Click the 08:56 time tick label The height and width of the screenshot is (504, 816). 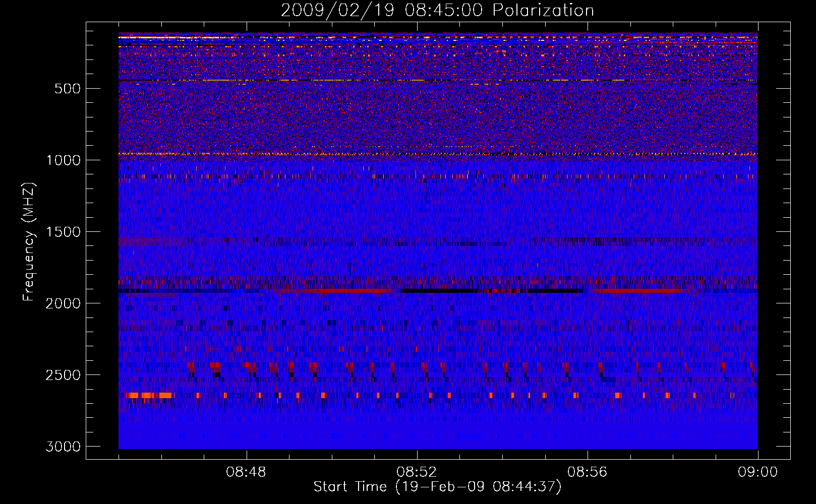point(587,472)
